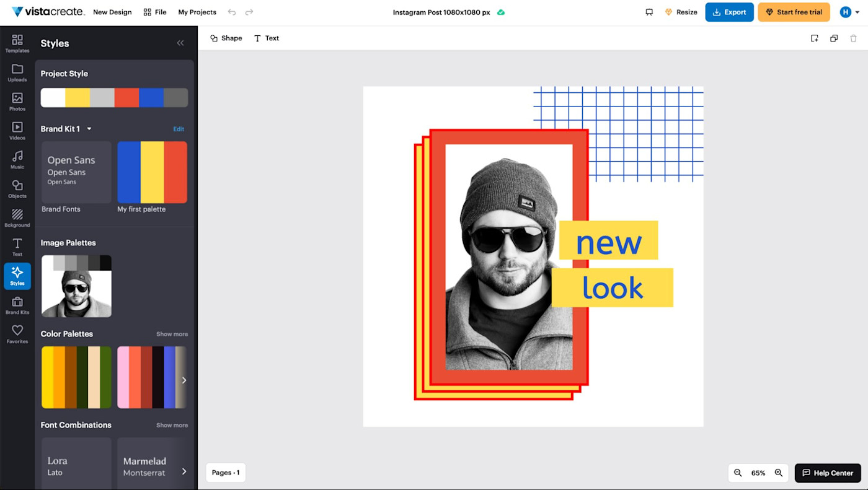Select the Styles sidebar tab
This screenshot has width=868, height=490.
(x=17, y=276)
